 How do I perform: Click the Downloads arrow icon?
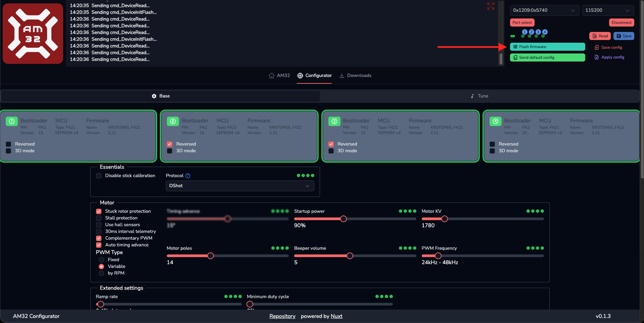coord(342,76)
